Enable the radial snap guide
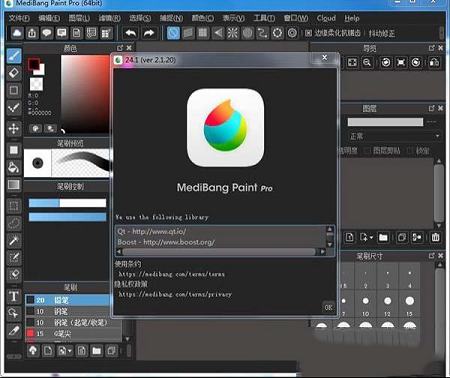Image resolution: width=450 pixels, height=378 pixels. tap(233, 33)
